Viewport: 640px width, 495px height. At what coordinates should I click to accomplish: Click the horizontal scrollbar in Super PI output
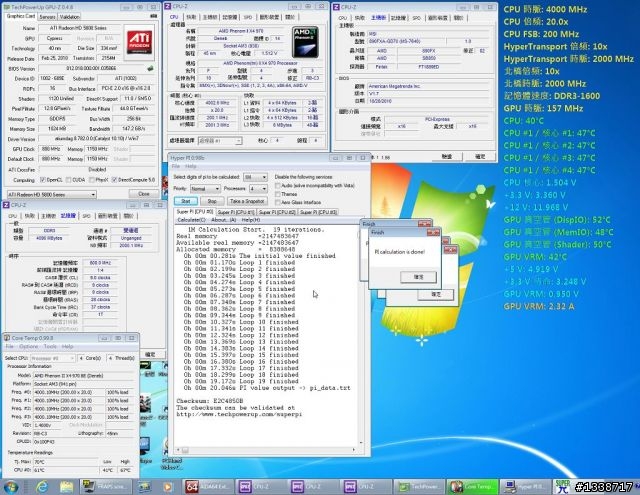[x=266, y=450]
